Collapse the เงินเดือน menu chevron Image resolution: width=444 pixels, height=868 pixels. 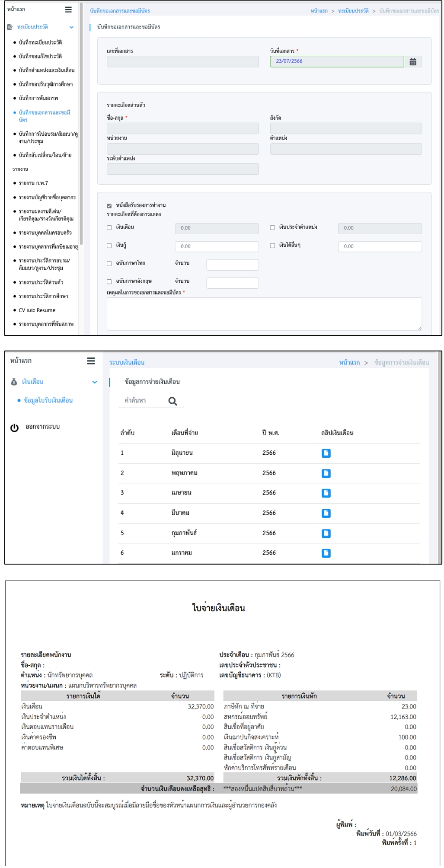pyautogui.click(x=95, y=382)
